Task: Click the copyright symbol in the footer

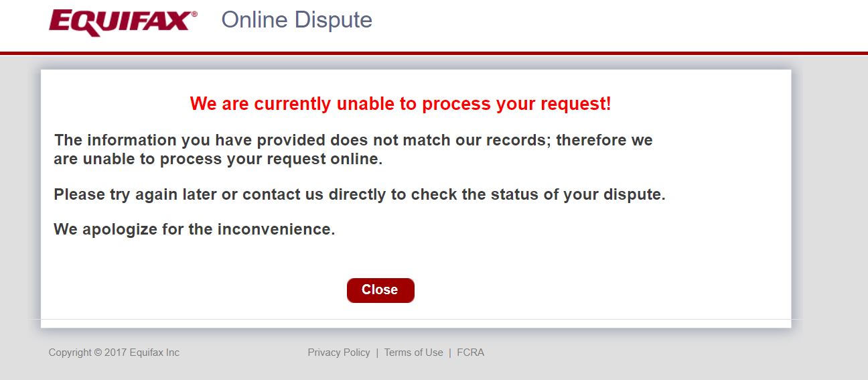Action: (x=98, y=353)
